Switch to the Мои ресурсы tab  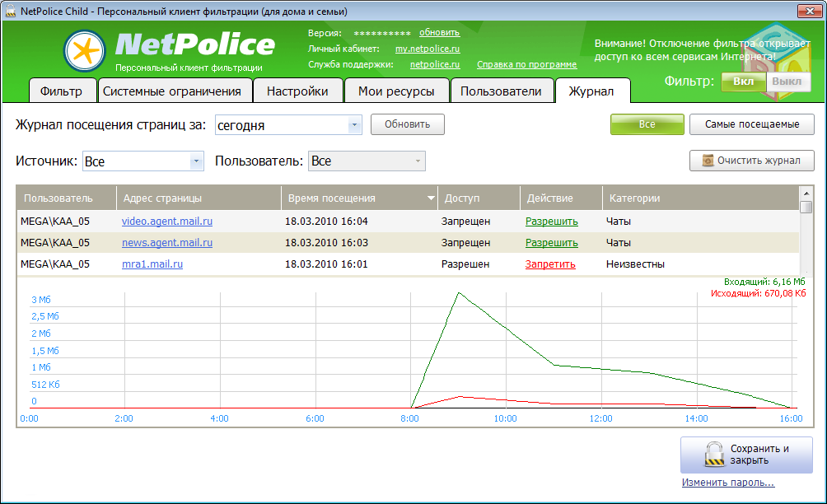coord(396,91)
